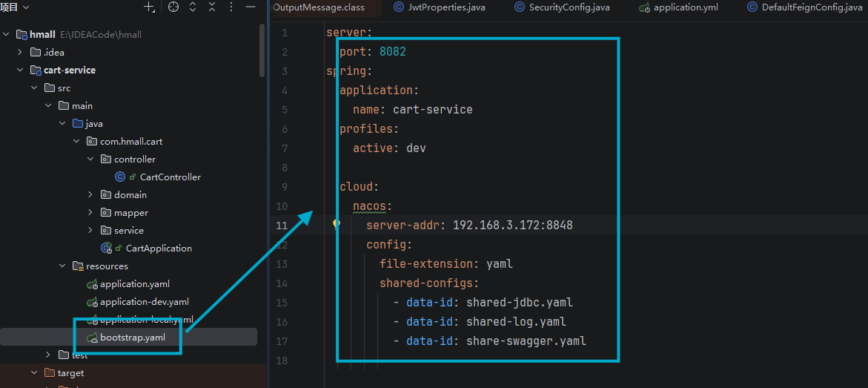
Task: Click the CartApplication run class icon
Action: pyautogui.click(x=106, y=248)
